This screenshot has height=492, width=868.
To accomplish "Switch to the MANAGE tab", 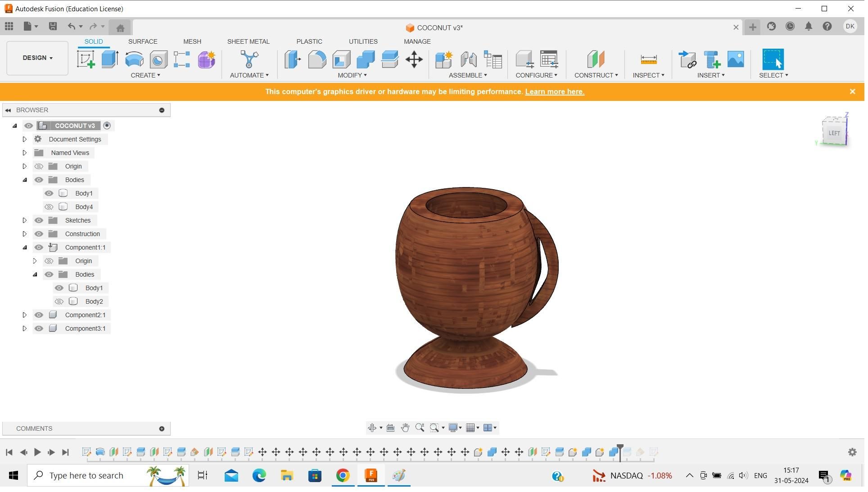I will (417, 41).
